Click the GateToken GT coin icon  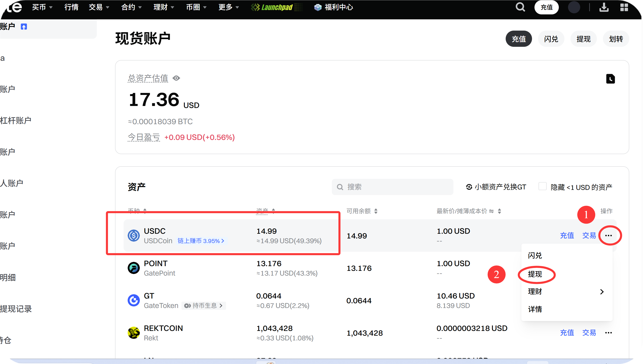click(134, 300)
